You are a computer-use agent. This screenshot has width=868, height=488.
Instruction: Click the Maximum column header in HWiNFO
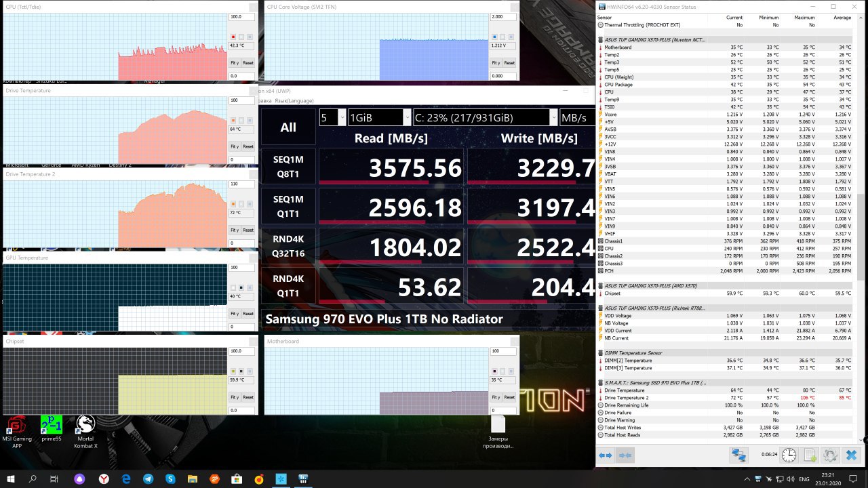point(804,18)
